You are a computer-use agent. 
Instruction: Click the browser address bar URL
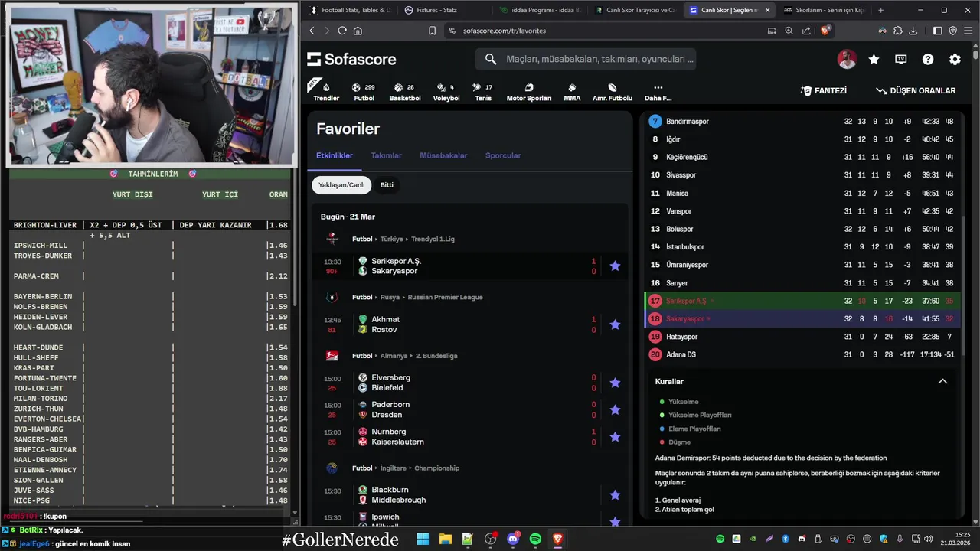click(505, 31)
